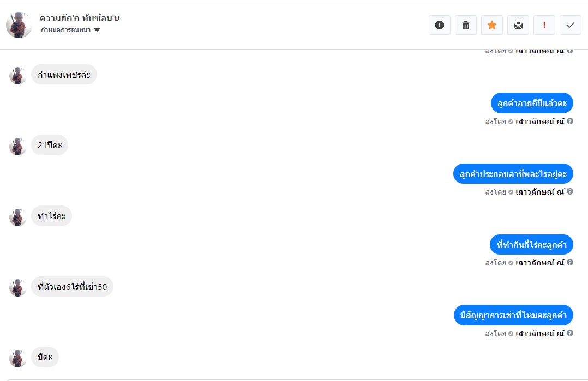
Task: Mark conversation as unread via envelope icon
Action: [518, 25]
